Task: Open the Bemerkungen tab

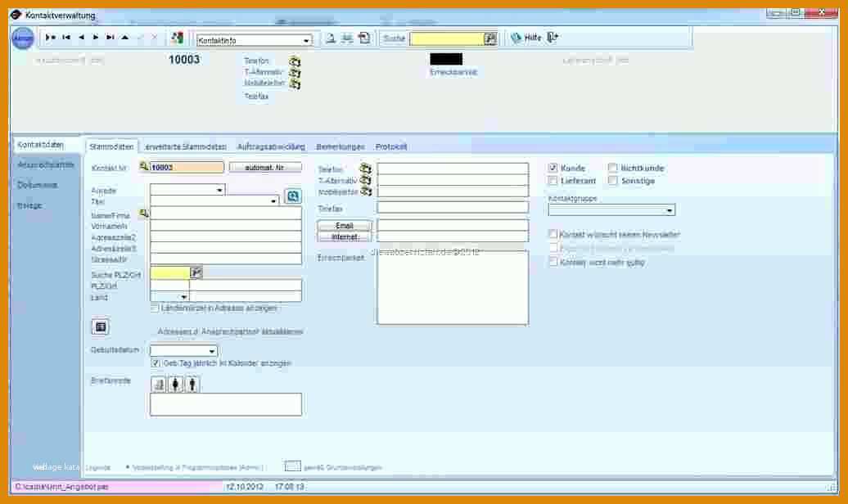Action: tap(341, 146)
